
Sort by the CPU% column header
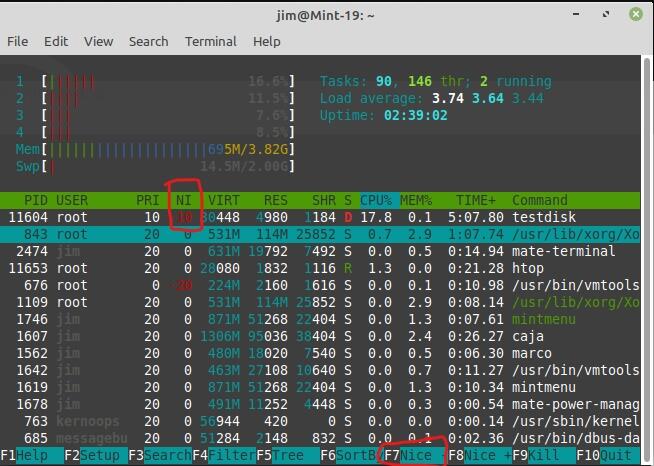pos(376,201)
